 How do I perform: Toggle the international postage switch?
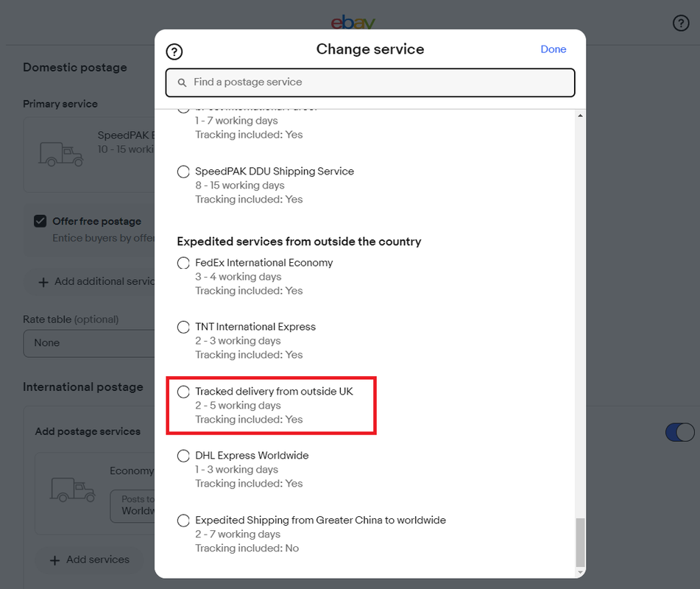coord(679,432)
